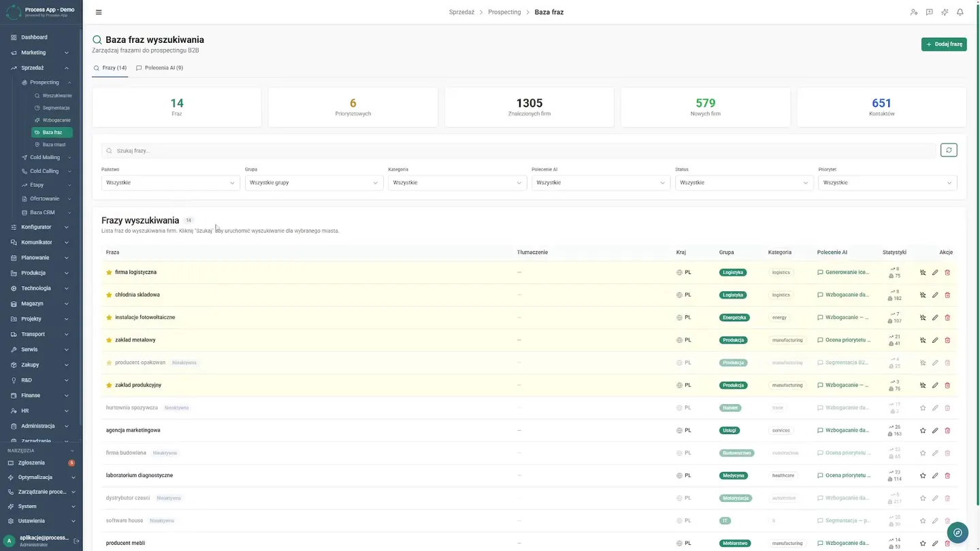Click the sparkle AI icon in top bar
The width and height of the screenshot is (980, 551).
point(945,12)
